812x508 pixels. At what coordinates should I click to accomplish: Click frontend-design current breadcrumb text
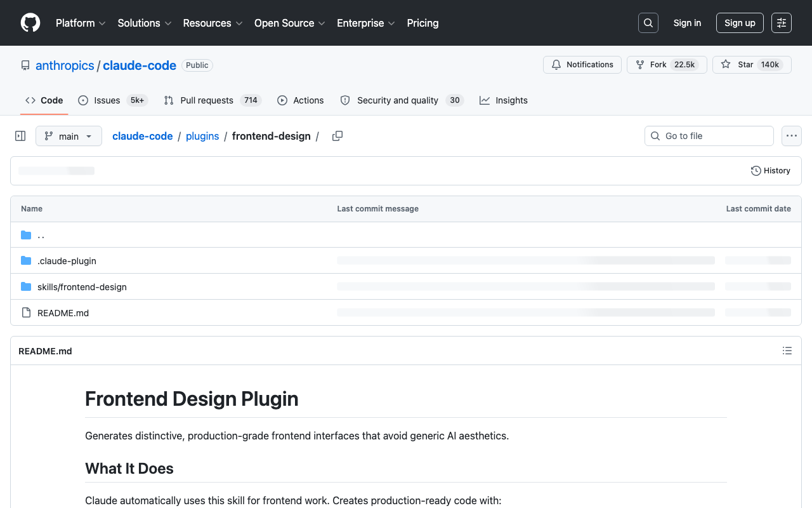pyautogui.click(x=272, y=136)
